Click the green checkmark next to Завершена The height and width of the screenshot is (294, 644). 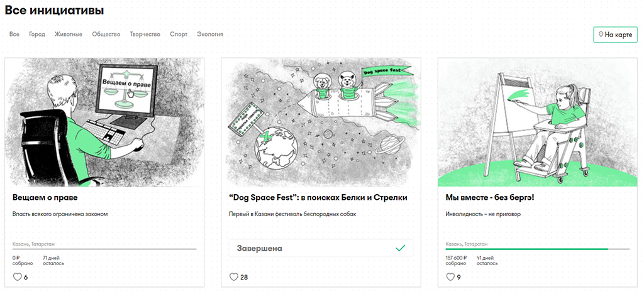click(x=400, y=248)
